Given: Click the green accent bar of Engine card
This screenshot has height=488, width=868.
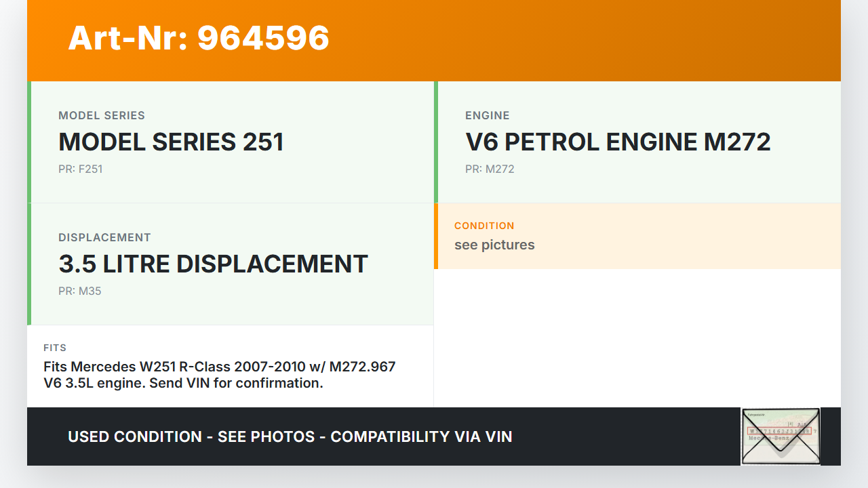Looking at the screenshot, I should click(436, 142).
